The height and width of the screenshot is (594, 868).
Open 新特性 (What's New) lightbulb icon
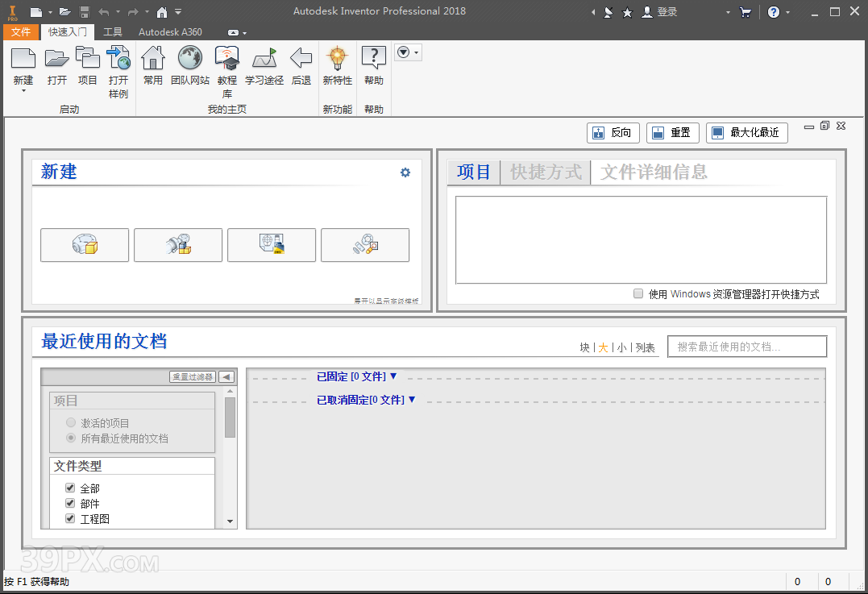337,58
